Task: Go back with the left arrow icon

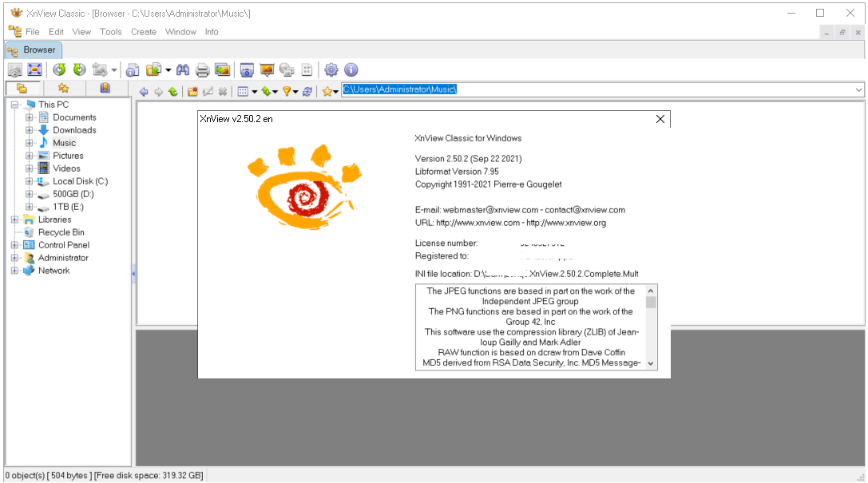Action: click(144, 92)
